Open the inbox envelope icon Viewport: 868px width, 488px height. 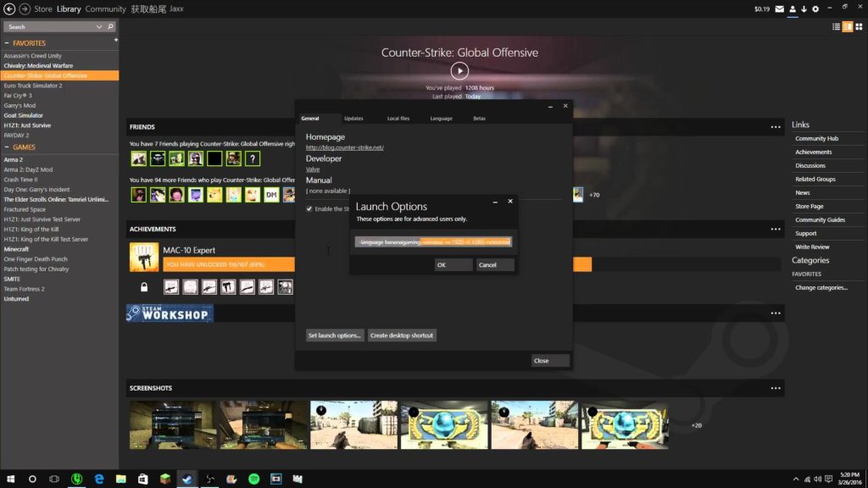click(x=780, y=8)
